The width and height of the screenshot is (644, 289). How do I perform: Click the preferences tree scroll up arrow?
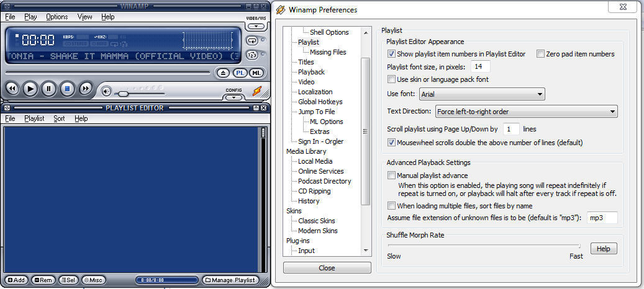coord(366,32)
